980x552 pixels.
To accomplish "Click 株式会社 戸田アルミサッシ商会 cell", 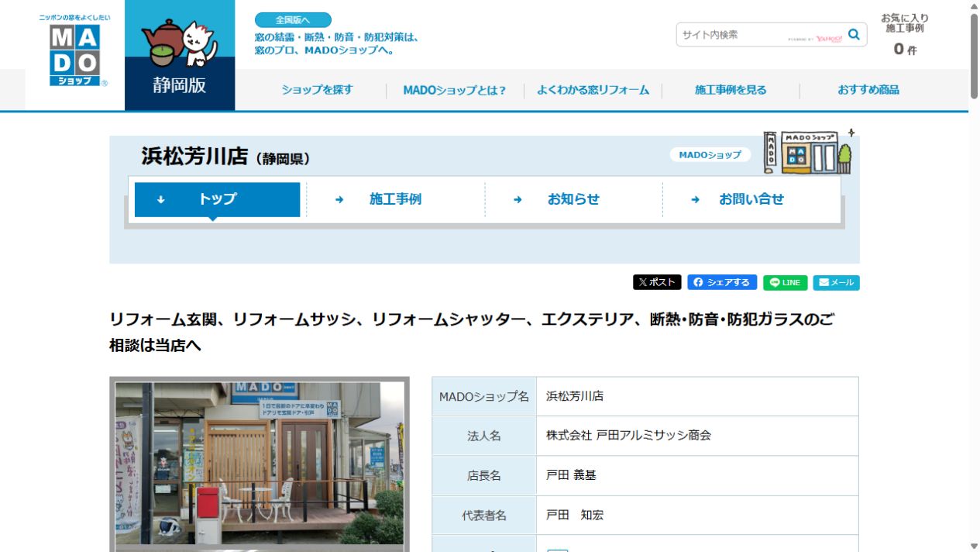I will click(x=697, y=436).
